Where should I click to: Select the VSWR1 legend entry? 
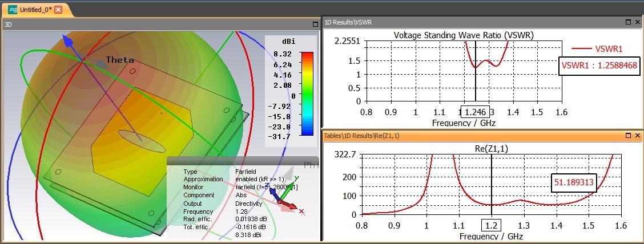point(597,49)
